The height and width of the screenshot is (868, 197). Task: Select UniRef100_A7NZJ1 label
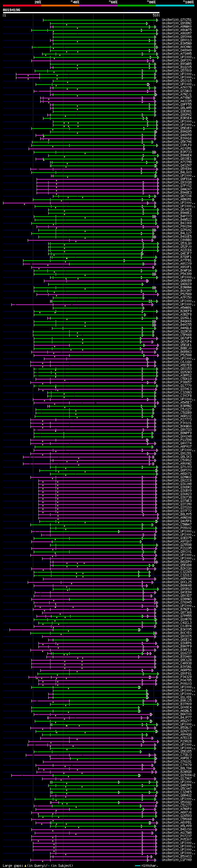[x=177, y=94]
